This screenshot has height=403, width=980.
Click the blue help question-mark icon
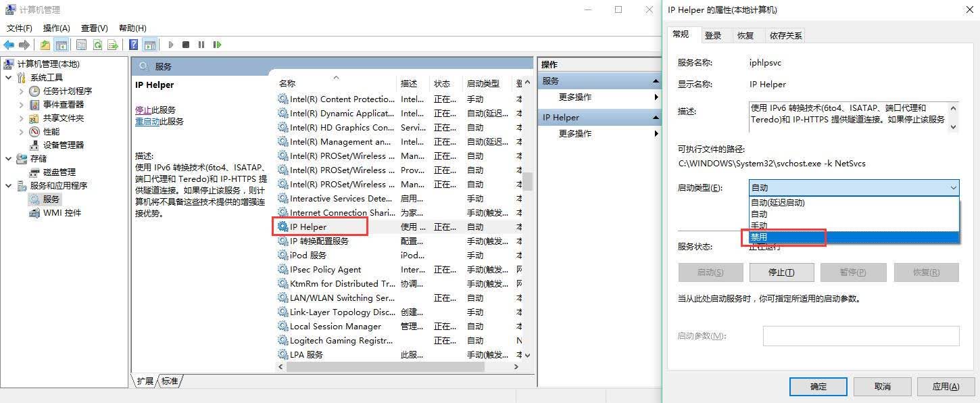[134, 45]
